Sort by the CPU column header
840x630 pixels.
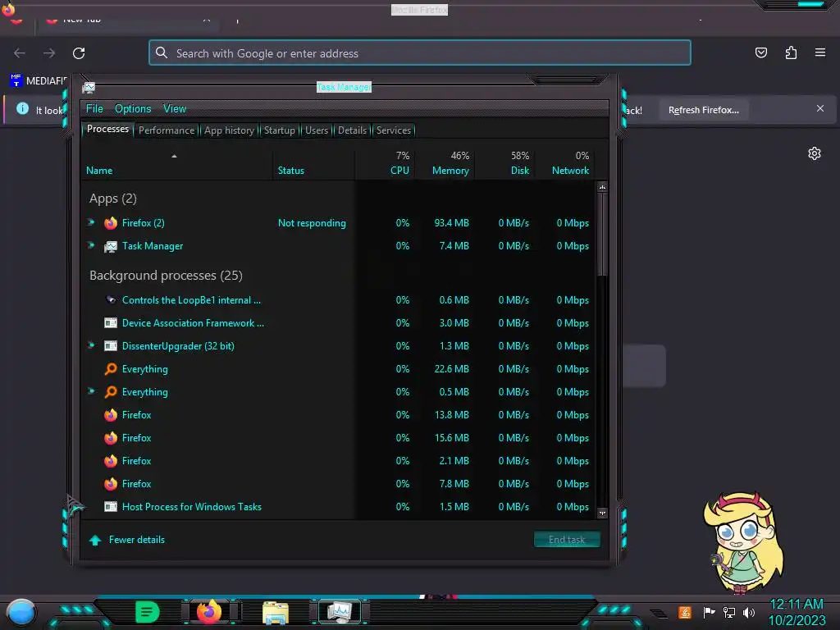386,163
